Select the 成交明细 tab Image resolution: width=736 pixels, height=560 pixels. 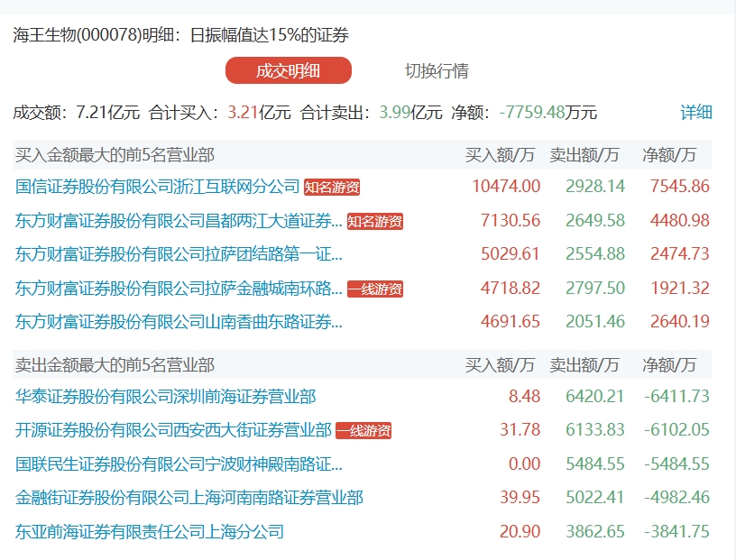point(289,71)
